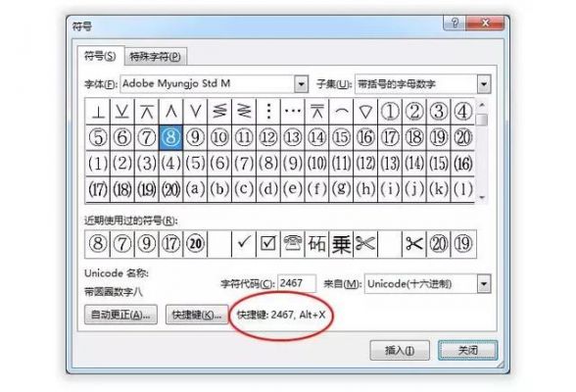The width and height of the screenshot is (576, 392).
Task: Select circled number ⑱ in the grid
Action: tap(414, 137)
